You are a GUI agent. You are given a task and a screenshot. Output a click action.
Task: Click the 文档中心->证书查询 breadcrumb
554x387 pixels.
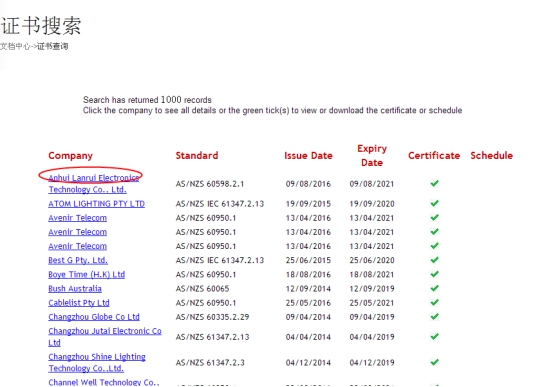pos(34,46)
